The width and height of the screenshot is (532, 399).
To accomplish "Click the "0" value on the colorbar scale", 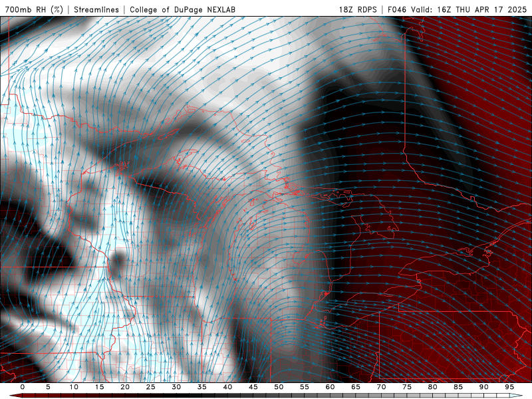I will 23,387.
